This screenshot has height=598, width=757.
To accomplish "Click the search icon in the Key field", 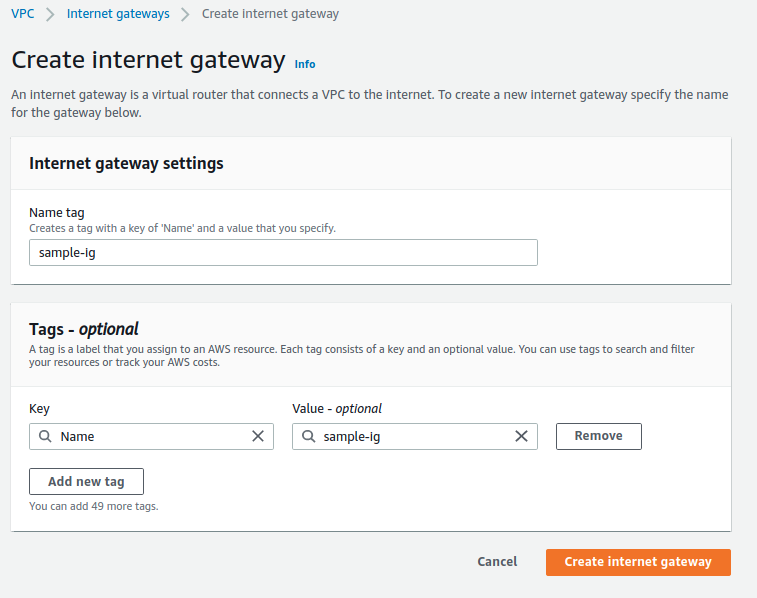I will (45, 436).
